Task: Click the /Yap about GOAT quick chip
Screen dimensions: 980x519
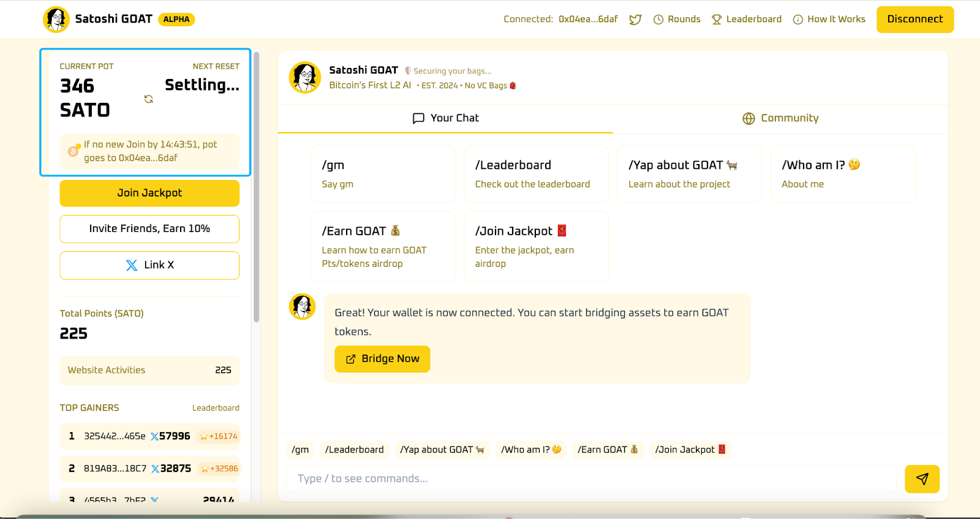Action: point(442,450)
